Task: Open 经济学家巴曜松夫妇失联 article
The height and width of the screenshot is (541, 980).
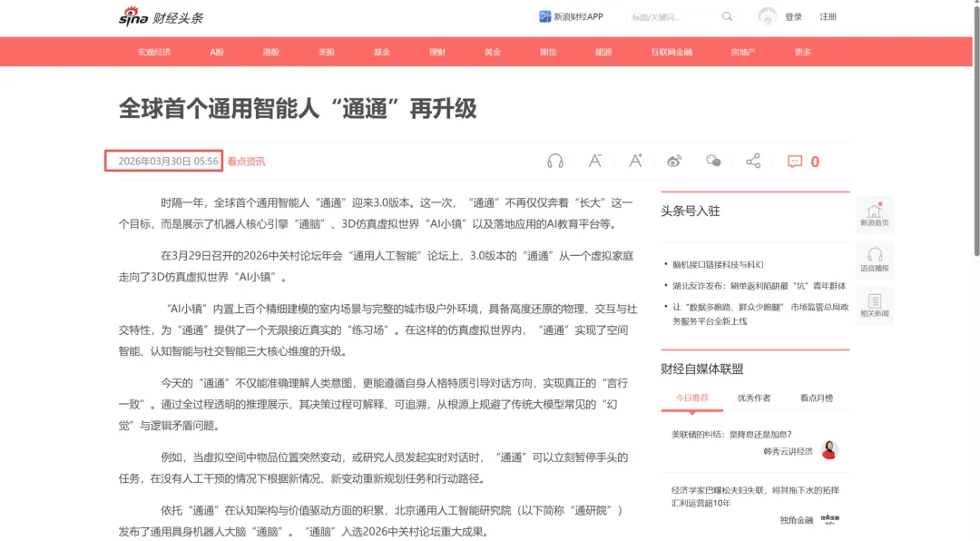Action: pyautogui.click(x=755, y=497)
